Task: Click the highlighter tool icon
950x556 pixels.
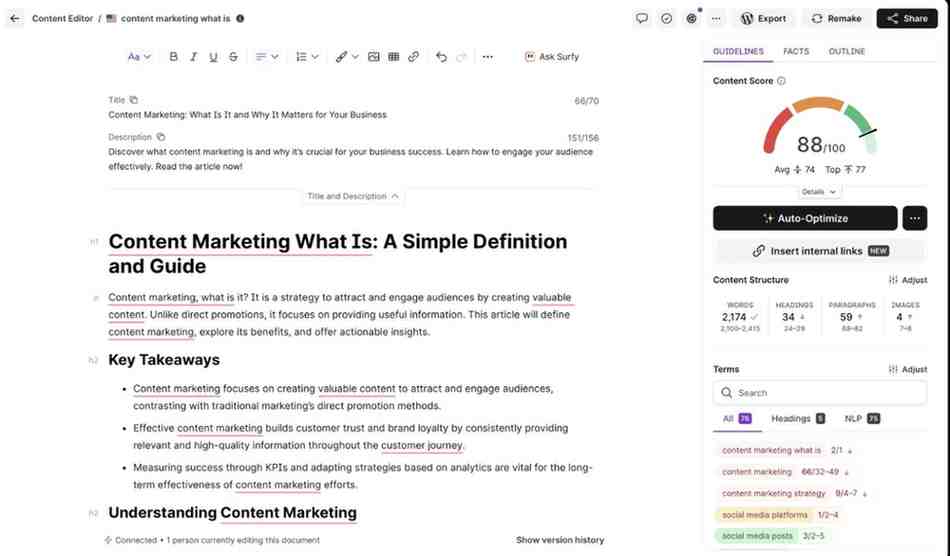Action: pos(342,56)
